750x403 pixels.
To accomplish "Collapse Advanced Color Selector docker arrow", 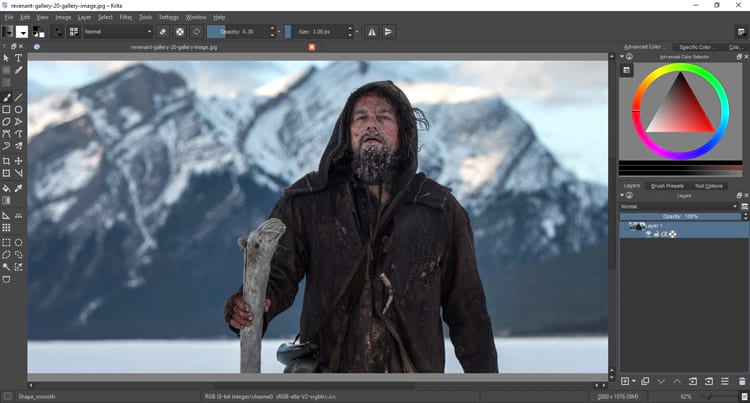I will pos(622,56).
